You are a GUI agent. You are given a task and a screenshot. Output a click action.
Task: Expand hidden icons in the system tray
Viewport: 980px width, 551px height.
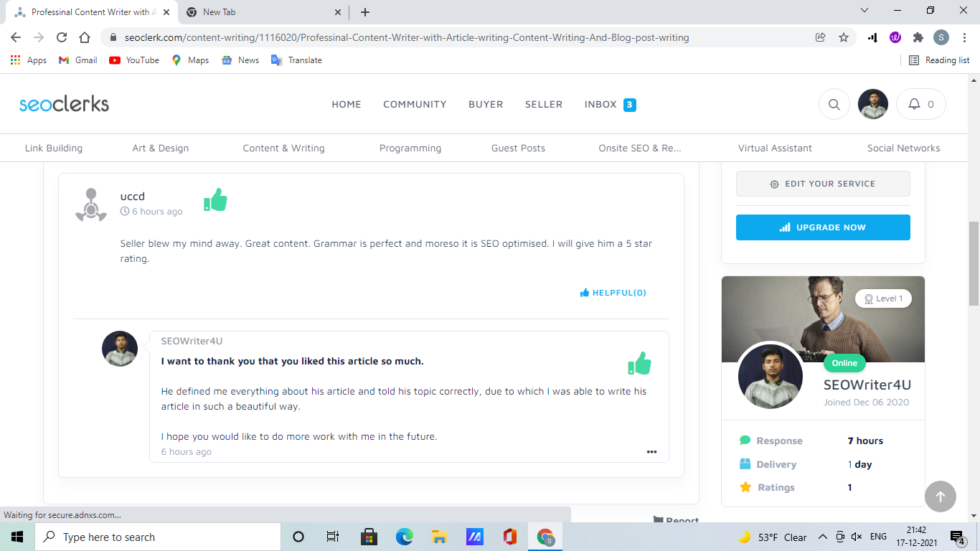[x=822, y=537]
